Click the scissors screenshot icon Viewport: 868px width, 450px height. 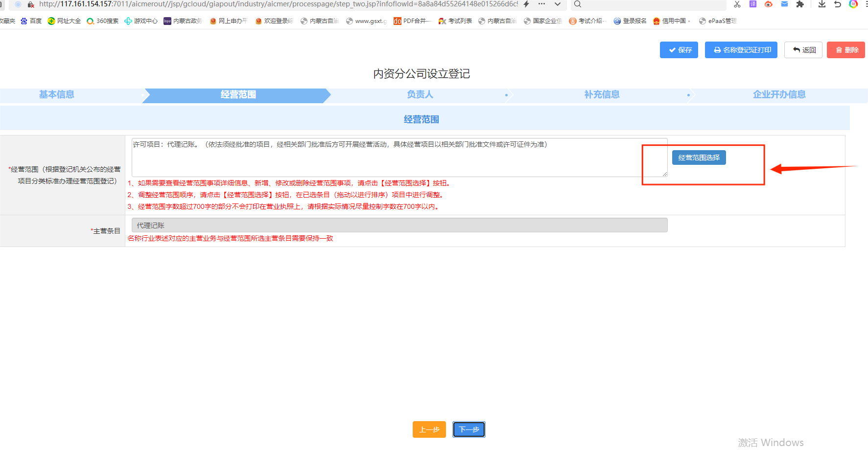click(737, 4)
